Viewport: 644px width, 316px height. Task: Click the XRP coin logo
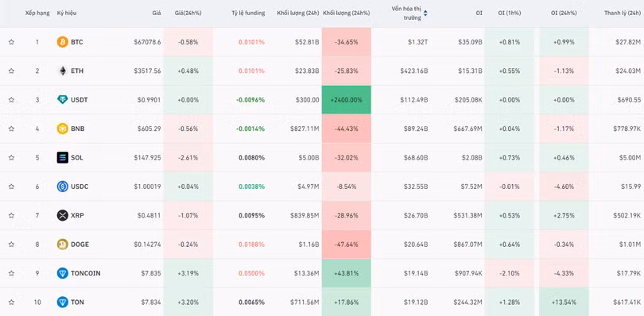(63, 215)
